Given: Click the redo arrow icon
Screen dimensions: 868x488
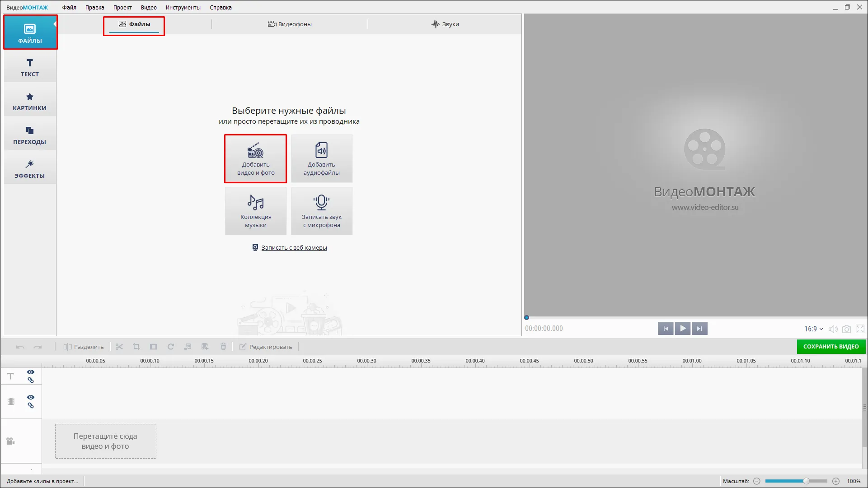Looking at the screenshot, I should tap(38, 347).
